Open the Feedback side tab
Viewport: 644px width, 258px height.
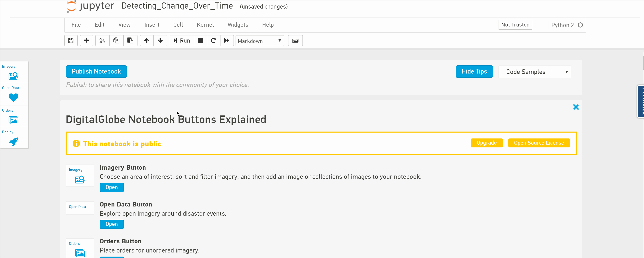point(641,101)
